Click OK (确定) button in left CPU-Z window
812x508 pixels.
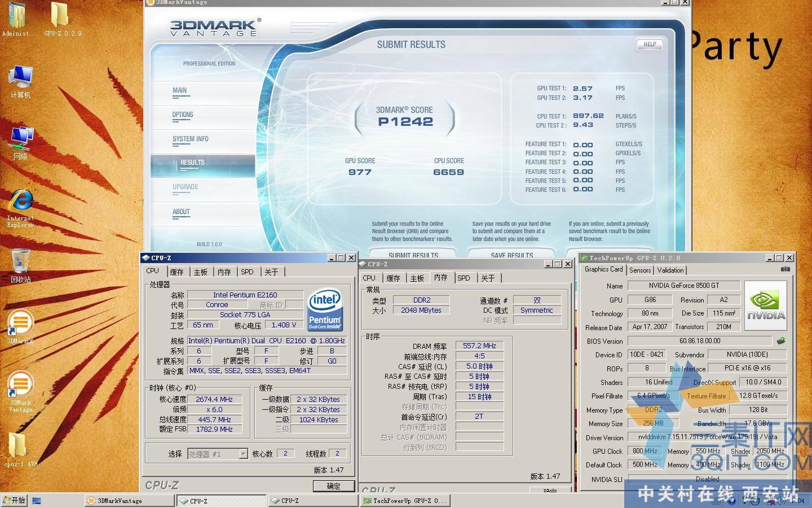[334, 486]
